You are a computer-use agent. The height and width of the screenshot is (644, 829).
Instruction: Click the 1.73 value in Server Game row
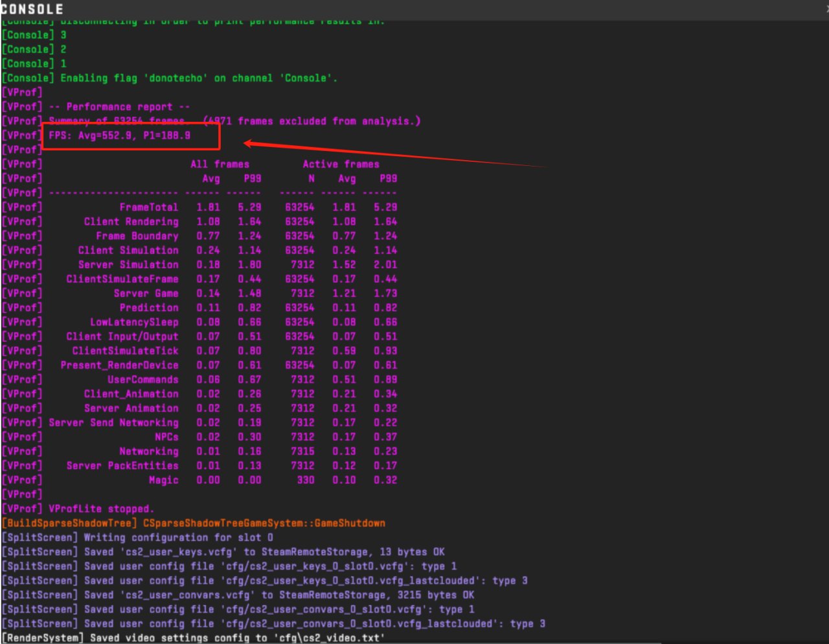[x=385, y=293]
